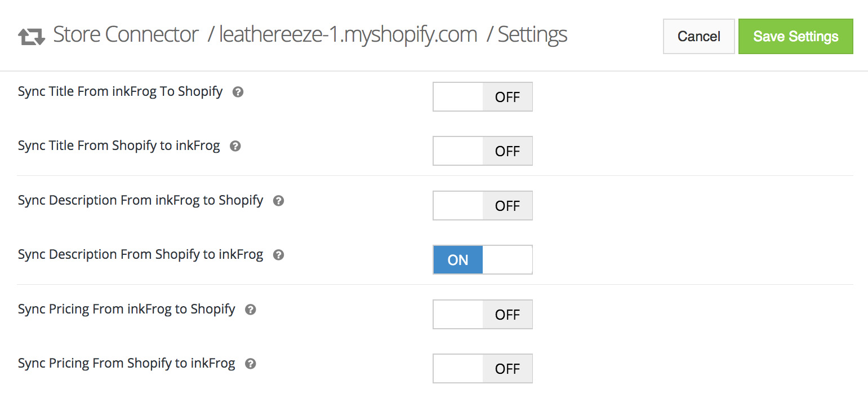Cancel the settings changes
868x393 pixels.
[x=699, y=37]
